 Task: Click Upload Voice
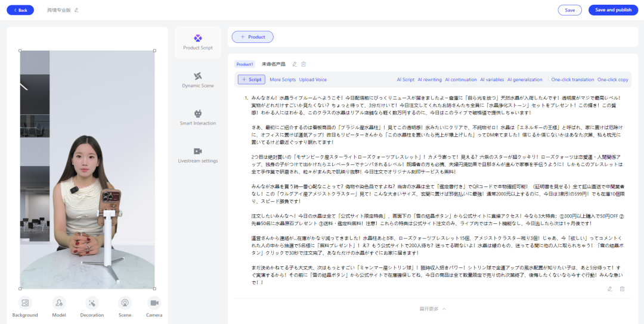pos(313,80)
